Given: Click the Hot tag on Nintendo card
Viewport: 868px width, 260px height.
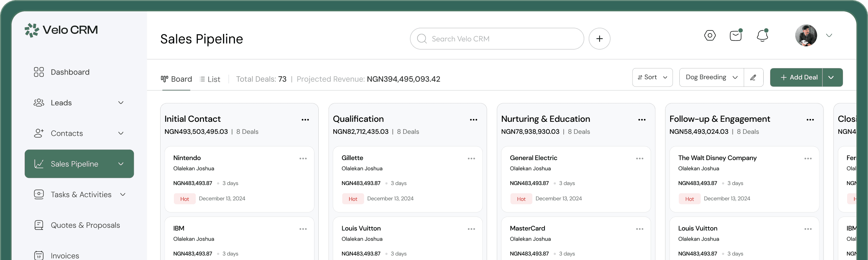Looking at the screenshot, I should click(x=184, y=199).
